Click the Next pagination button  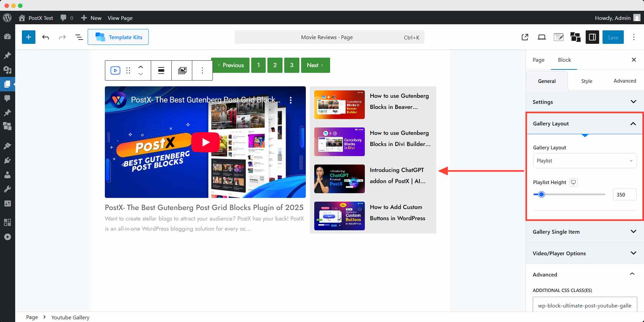pyautogui.click(x=315, y=65)
